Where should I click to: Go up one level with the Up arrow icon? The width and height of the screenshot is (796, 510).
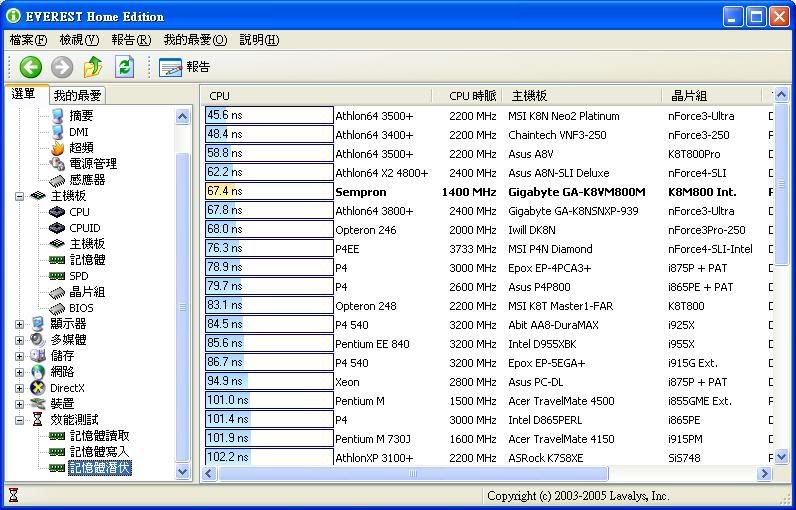point(93,67)
